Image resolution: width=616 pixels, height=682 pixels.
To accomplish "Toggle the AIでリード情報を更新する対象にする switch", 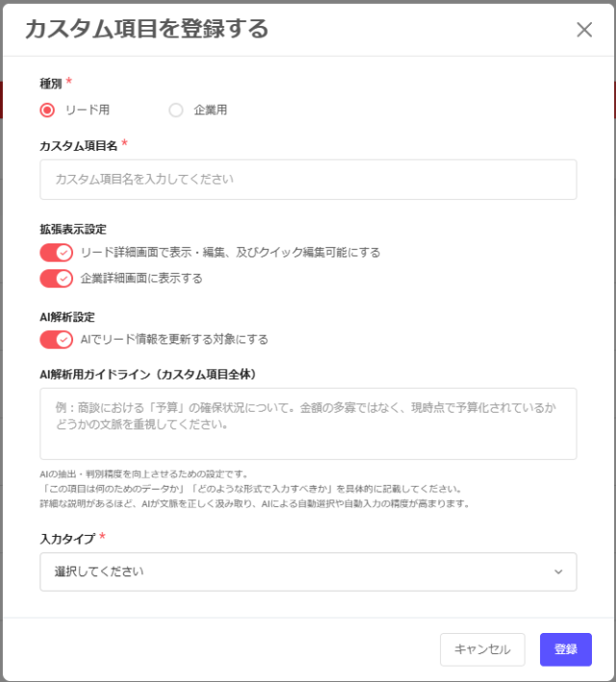I will [x=56, y=340].
